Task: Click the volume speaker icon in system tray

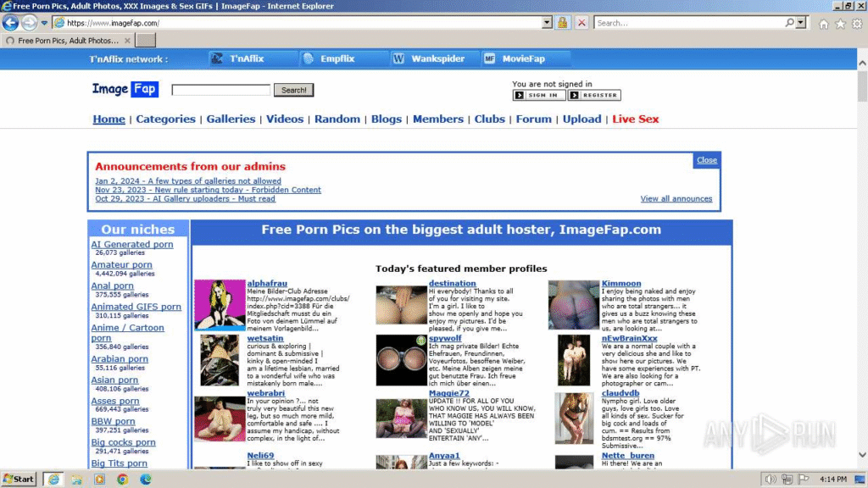Action: (771, 479)
